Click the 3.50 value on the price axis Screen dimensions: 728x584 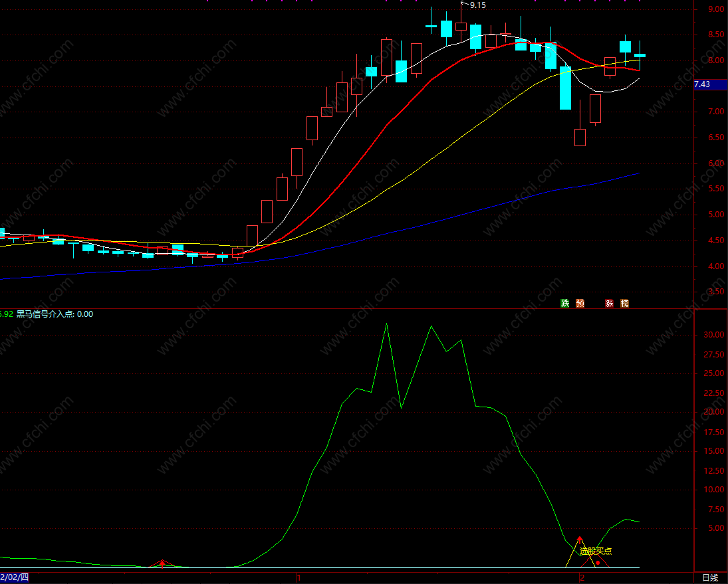pos(716,292)
